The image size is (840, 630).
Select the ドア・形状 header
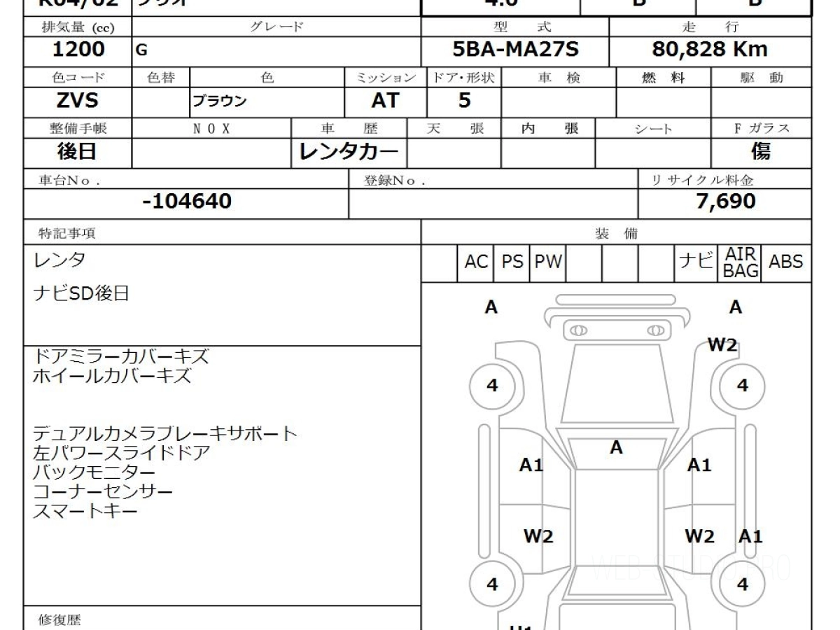pos(464,78)
